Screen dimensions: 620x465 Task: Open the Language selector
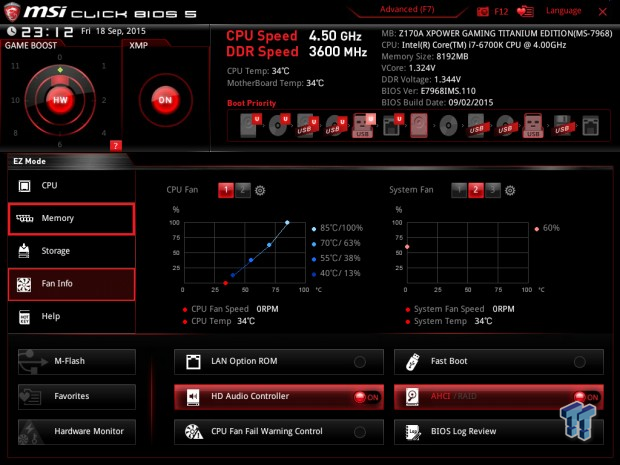coord(563,11)
